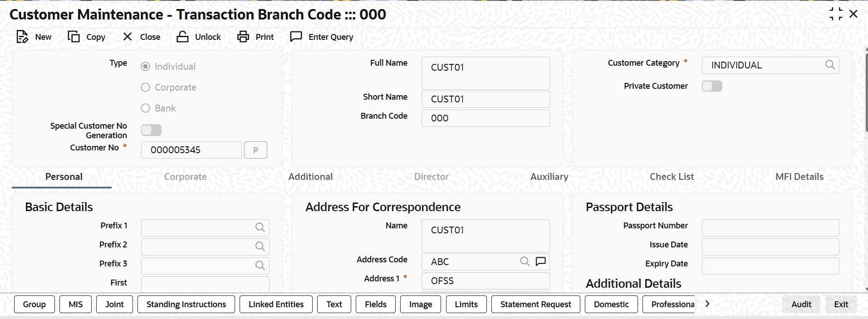
Task: Click the Branch Code field
Action: 485,118
